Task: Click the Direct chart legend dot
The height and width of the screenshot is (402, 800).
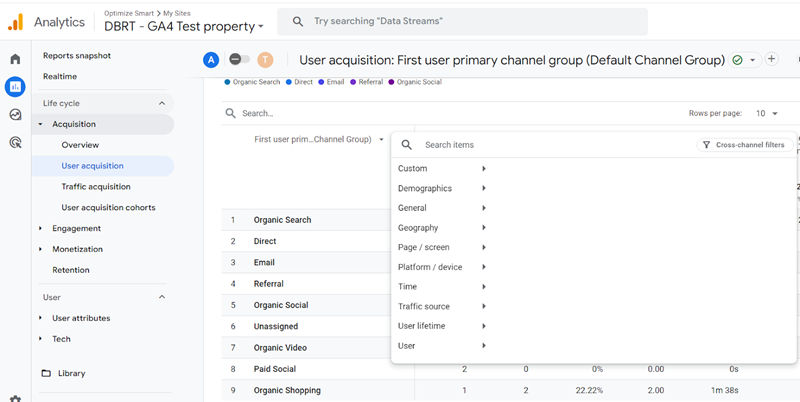Action: [x=289, y=82]
